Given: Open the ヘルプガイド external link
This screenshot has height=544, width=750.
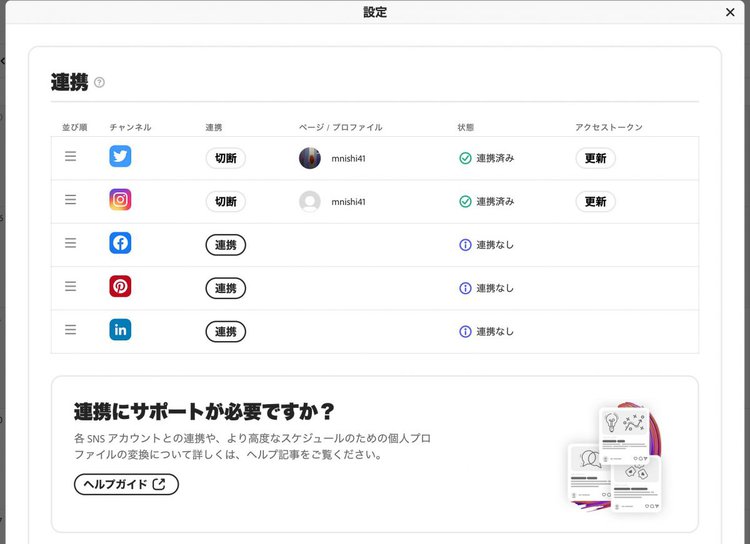Looking at the screenshot, I should (126, 484).
